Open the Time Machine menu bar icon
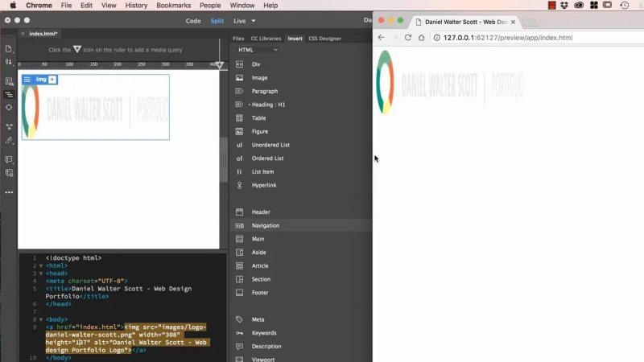Image resolution: width=644 pixels, height=362 pixels. (625, 6)
